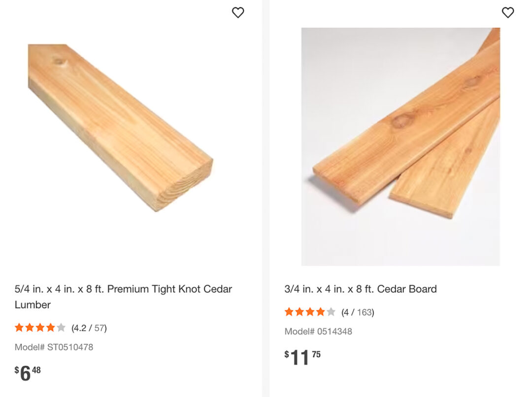Select third star on Tight Knot Cedar Lumber rating
Viewport: 532px width, 397px height.
(x=40, y=328)
